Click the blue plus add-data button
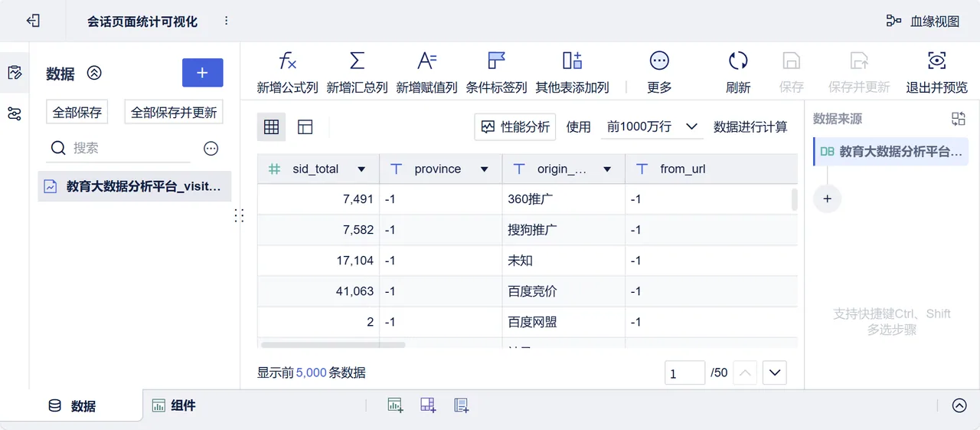This screenshot has height=430, width=980. pyautogui.click(x=202, y=73)
